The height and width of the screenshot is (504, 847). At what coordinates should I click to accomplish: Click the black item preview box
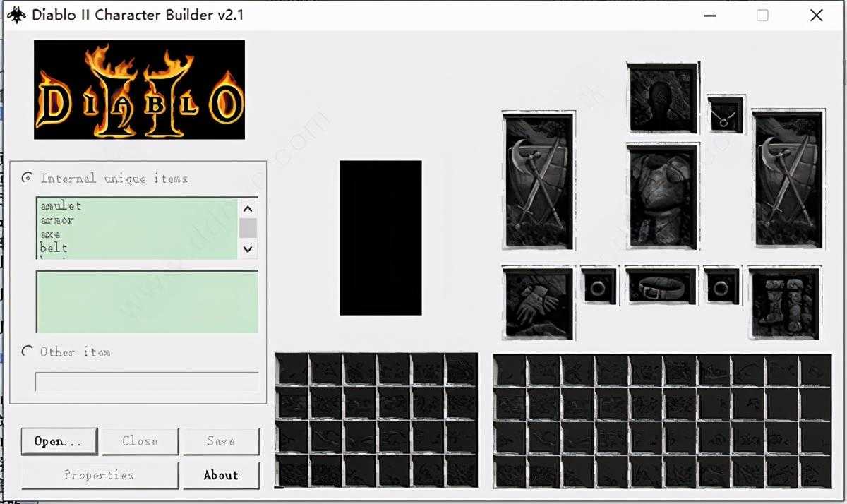pos(380,238)
